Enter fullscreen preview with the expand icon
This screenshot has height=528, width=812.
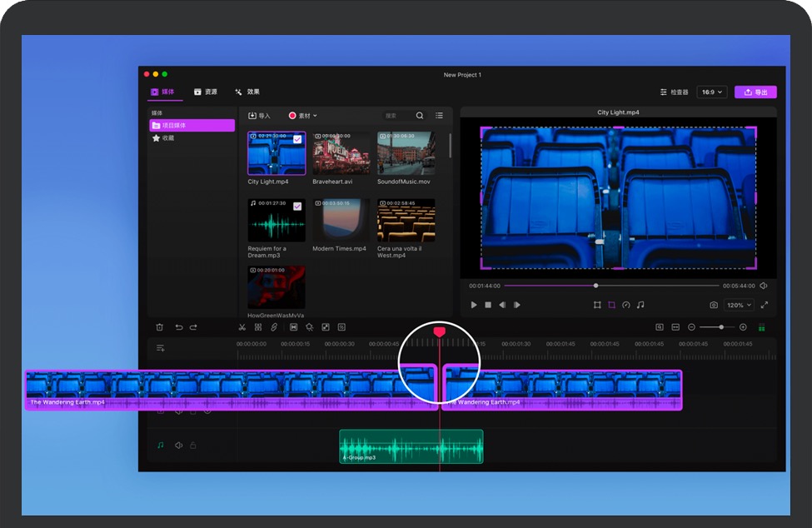coord(765,306)
